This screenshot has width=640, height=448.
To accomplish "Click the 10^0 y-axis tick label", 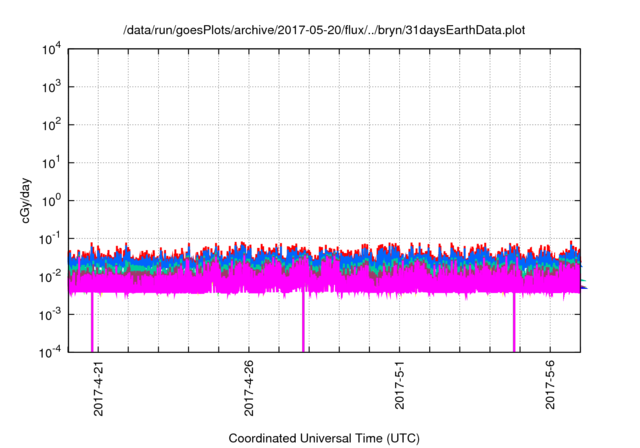I will [x=52, y=201].
